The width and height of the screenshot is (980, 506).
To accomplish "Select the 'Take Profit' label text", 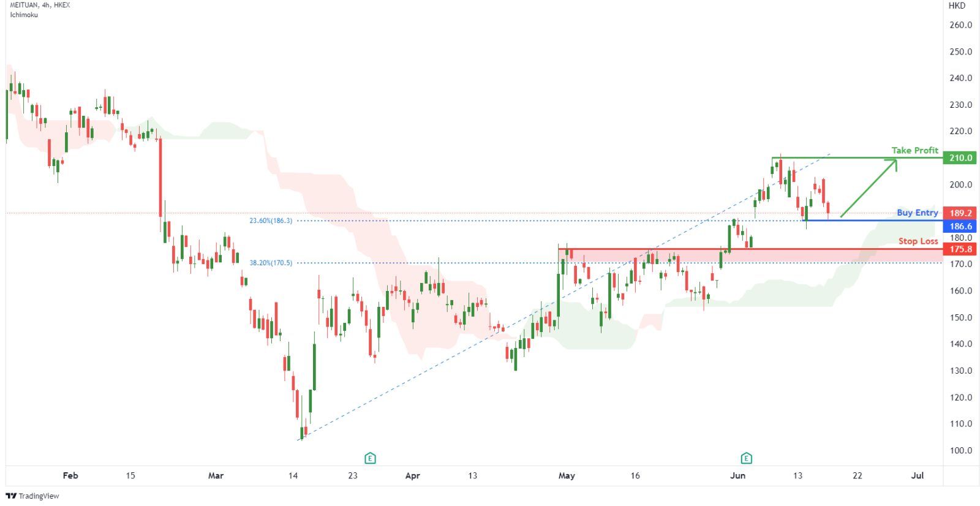I will 914,150.
